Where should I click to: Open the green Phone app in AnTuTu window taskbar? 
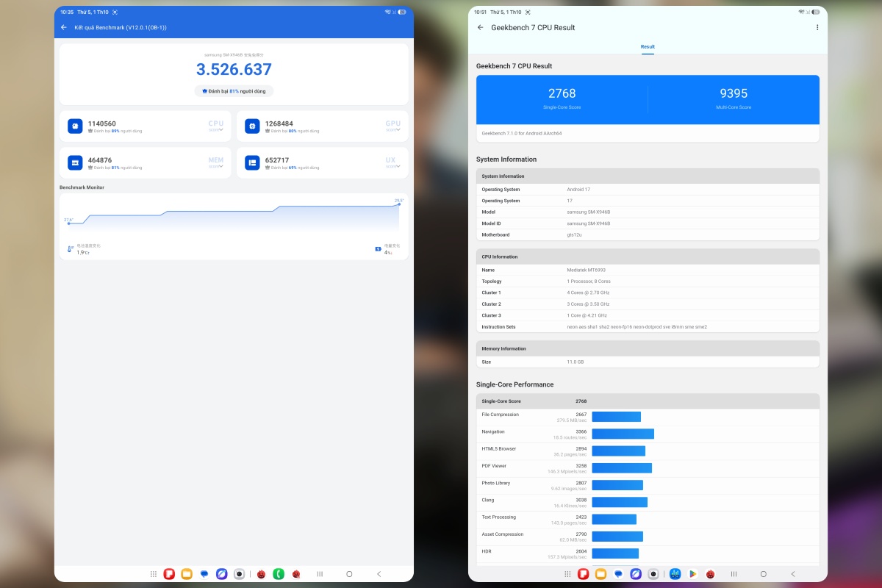tap(279, 574)
